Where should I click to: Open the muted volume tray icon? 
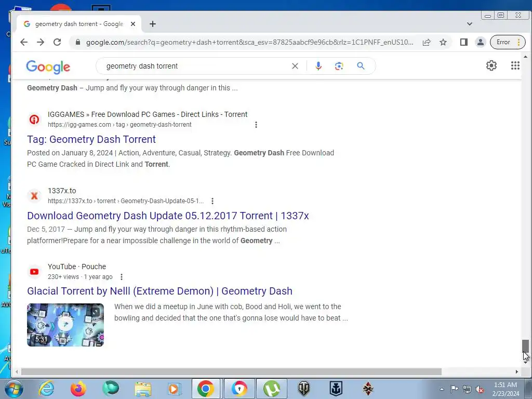[x=479, y=389]
